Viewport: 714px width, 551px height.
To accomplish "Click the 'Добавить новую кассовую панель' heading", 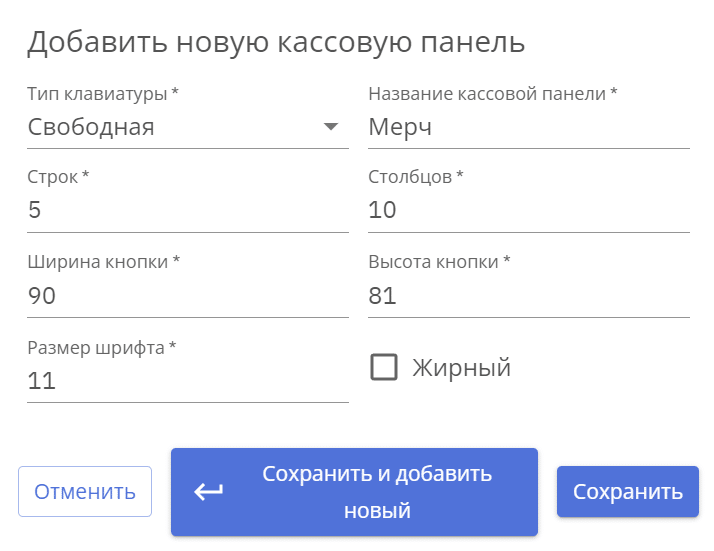I will pyautogui.click(x=276, y=43).
